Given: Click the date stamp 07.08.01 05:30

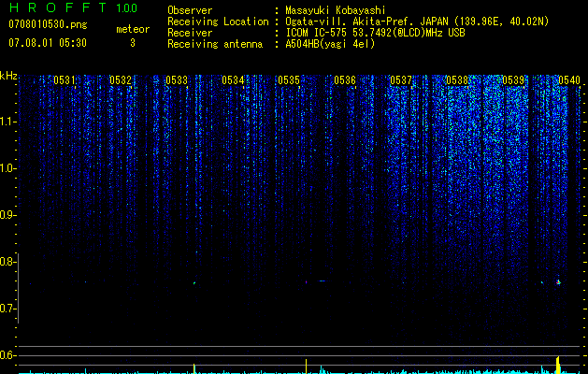Looking at the screenshot, I should [x=48, y=43].
